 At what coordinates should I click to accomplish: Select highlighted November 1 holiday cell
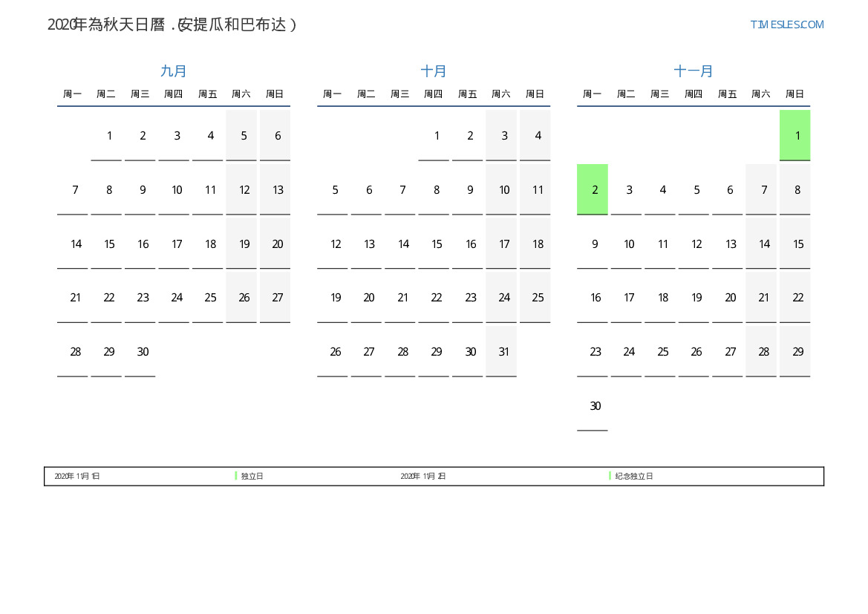pos(794,135)
